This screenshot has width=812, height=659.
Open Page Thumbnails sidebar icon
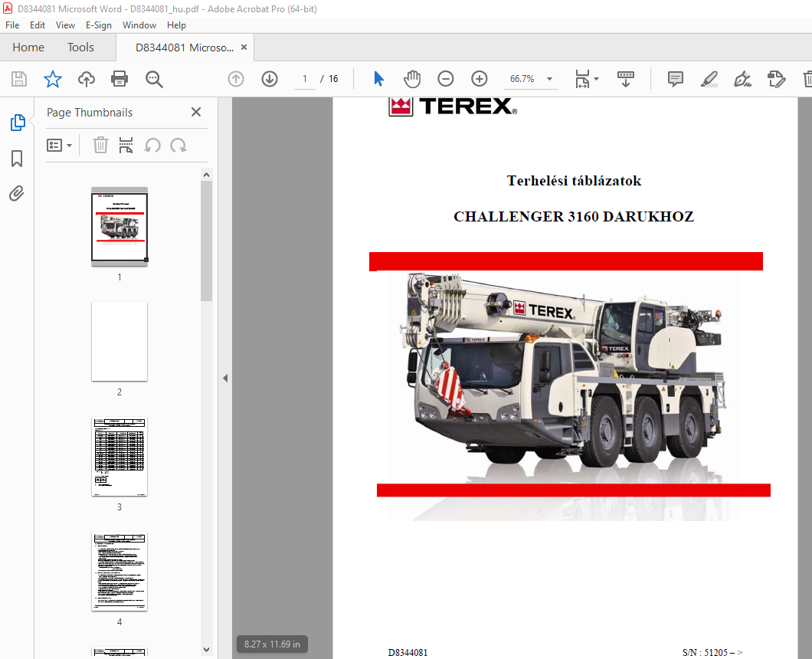tap(17, 123)
